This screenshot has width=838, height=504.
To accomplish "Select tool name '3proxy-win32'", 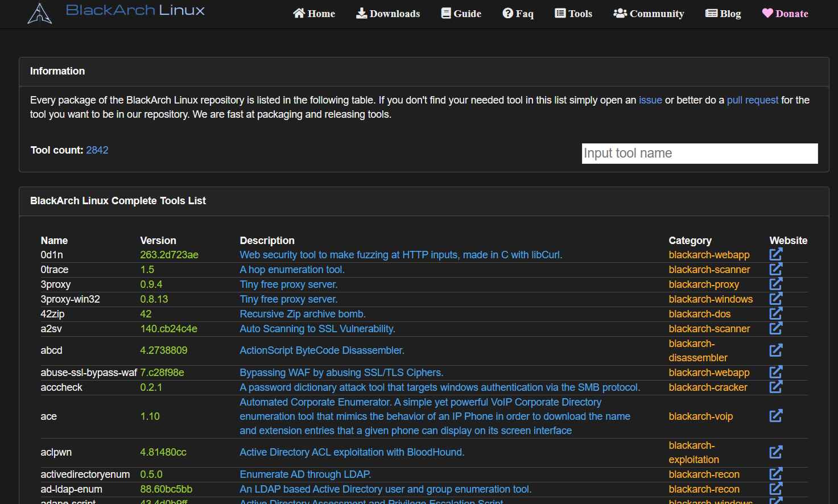I will tap(70, 299).
